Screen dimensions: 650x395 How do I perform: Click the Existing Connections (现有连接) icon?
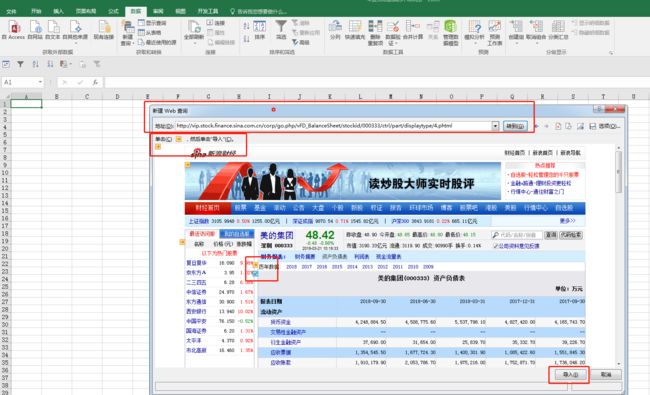(x=104, y=30)
